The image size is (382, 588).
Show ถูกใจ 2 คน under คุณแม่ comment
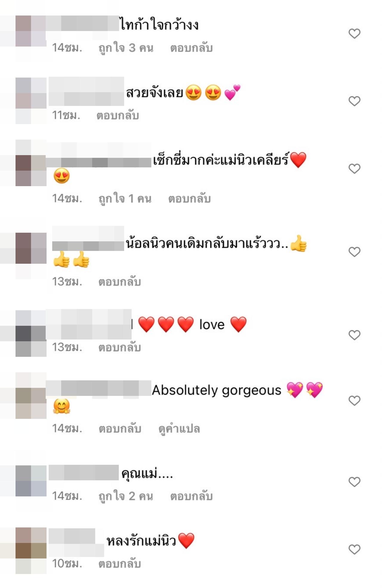point(126,496)
